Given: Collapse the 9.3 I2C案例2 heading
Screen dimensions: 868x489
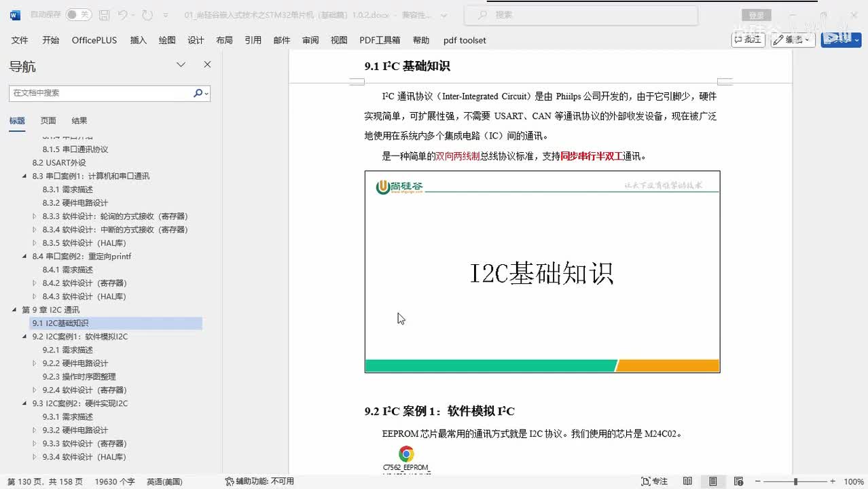Looking at the screenshot, I should pos(25,403).
